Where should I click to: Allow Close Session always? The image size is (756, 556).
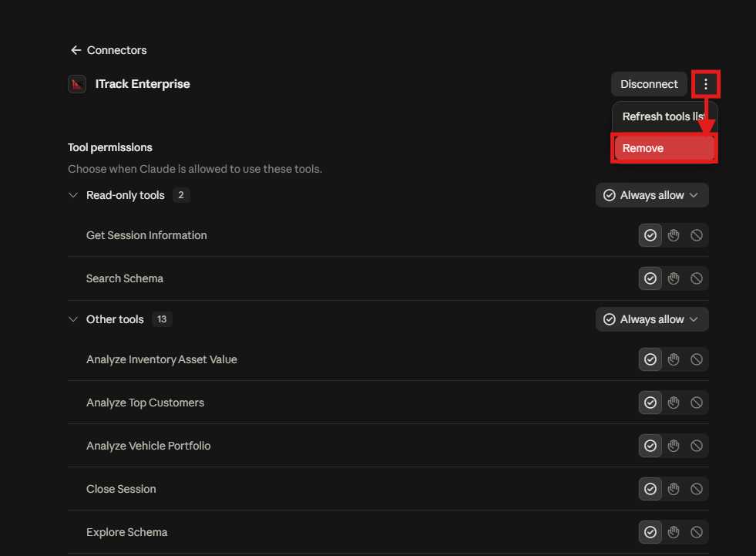pyautogui.click(x=650, y=489)
